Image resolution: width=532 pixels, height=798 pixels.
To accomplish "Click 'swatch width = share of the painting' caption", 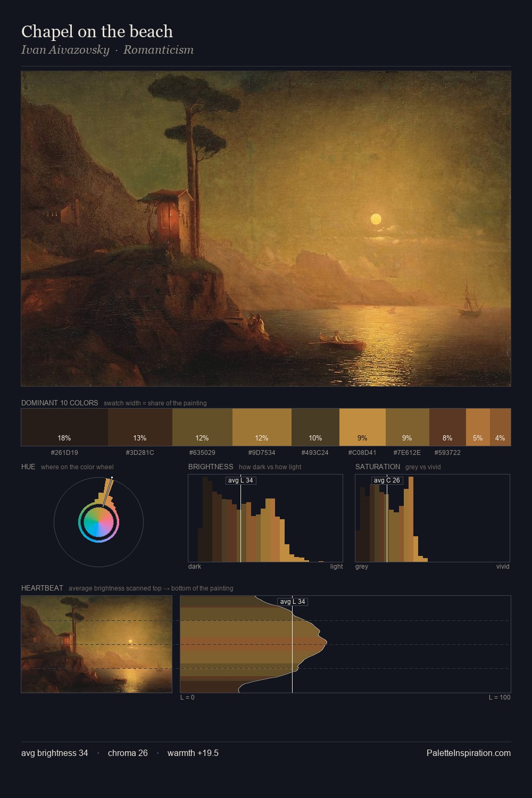I will coord(155,403).
